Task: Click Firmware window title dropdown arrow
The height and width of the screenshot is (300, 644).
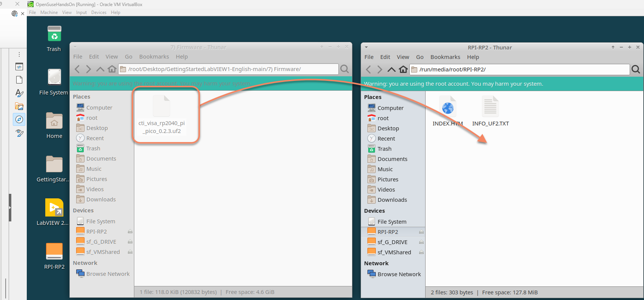Action: pos(75,47)
